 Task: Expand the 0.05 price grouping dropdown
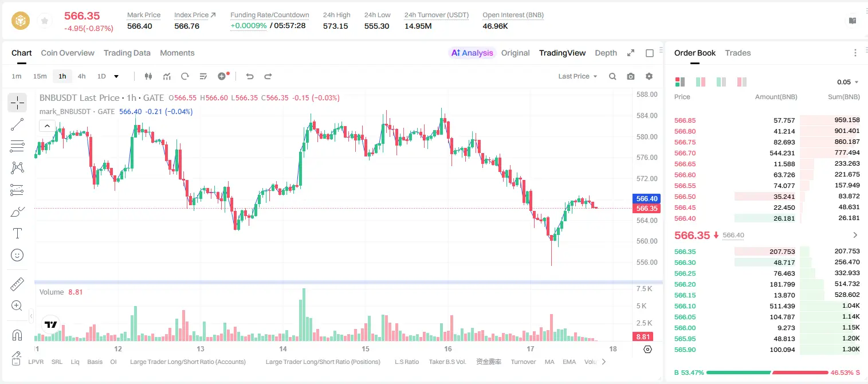click(x=848, y=82)
